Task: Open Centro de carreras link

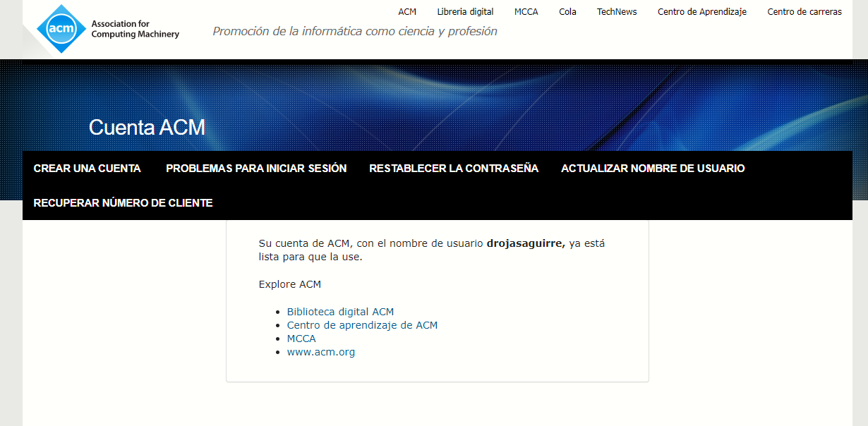Action: (x=804, y=12)
